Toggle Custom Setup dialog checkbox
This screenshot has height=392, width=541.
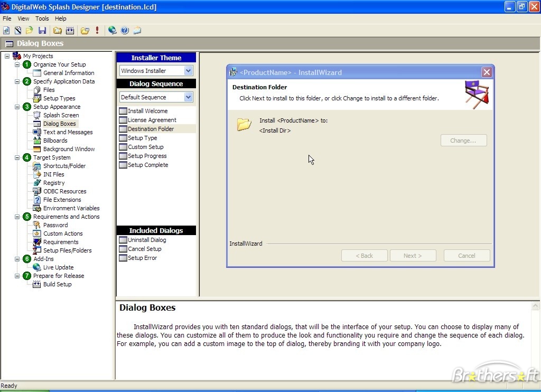click(123, 147)
